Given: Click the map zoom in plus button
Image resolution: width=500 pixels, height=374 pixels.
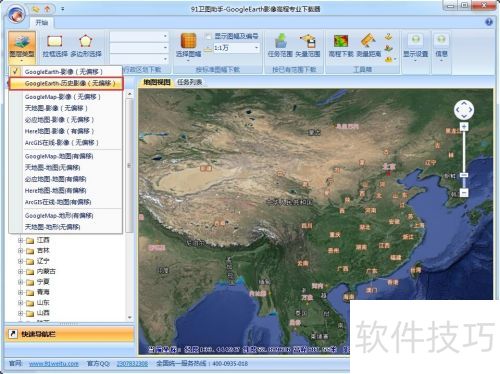Looking at the screenshot, I should [x=464, y=127].
